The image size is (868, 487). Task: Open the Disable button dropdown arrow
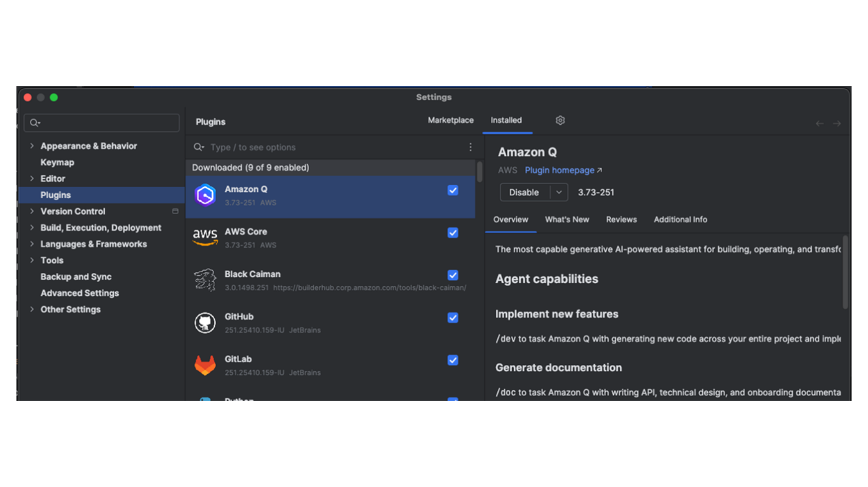[x=559, y=192]
